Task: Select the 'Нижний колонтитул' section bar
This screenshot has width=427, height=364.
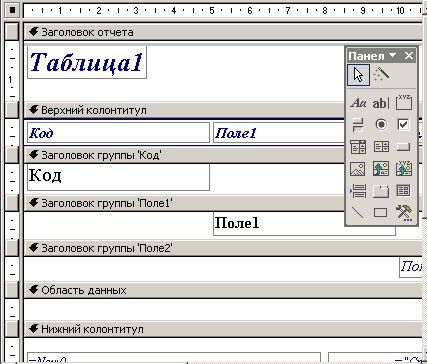Action: (x=223, y=329)
